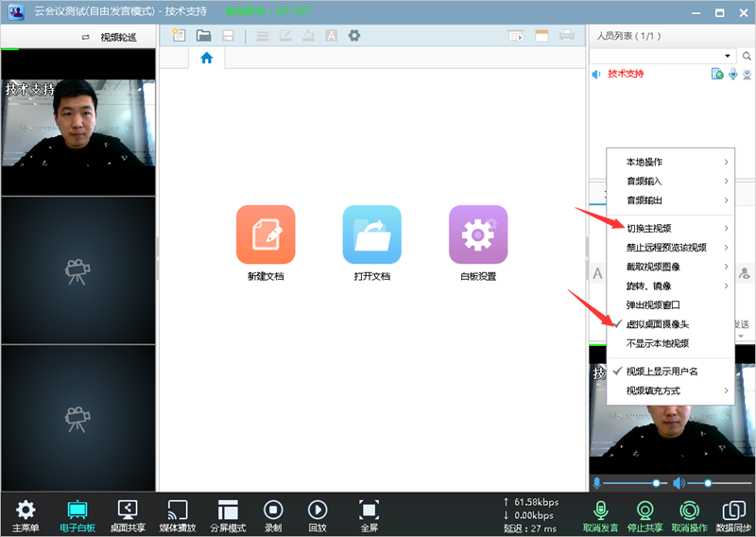
Task: Click the open folder toolbar icon
Action: pyautogui.click(x=203, y=35)
